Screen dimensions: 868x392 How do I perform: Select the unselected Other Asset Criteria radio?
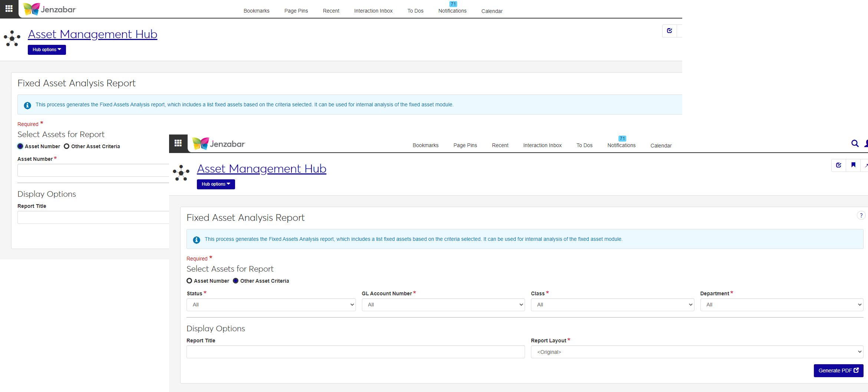(x=67, y=146)
